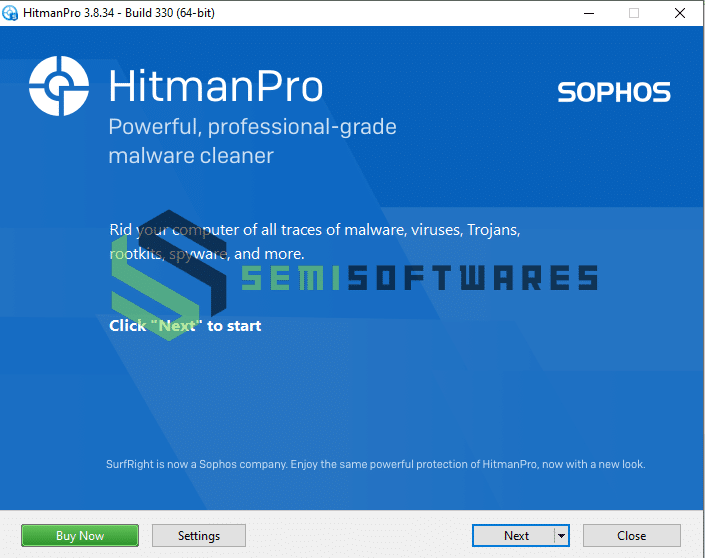Click the "HitmanPro" heading text
Image resolution: width=705 pixels, height=558 pixels.
pos(216,86)
